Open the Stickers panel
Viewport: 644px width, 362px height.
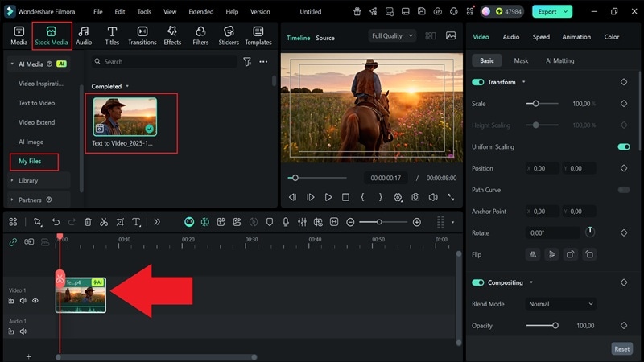point(228,35)
